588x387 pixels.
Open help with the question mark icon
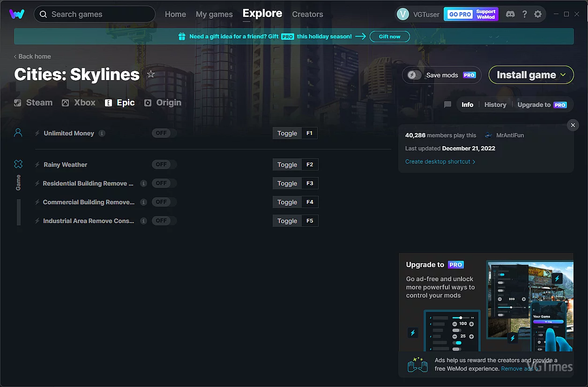point(524,14)
